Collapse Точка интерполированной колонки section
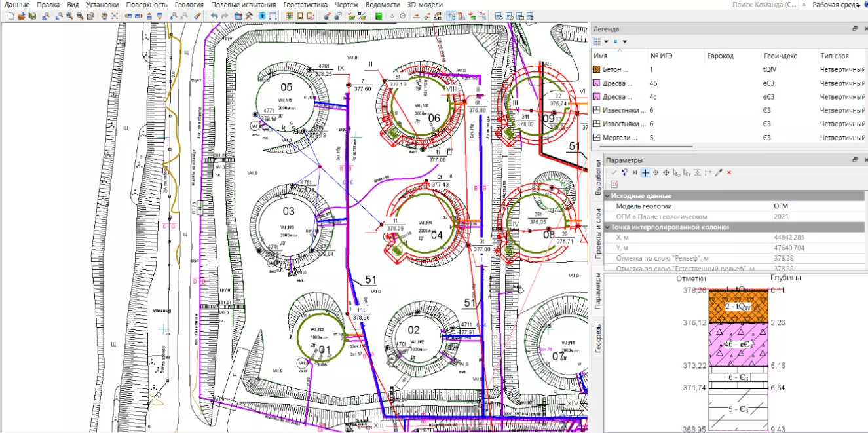Viewport: 868px width, 433px height. [x=608, y=227]
